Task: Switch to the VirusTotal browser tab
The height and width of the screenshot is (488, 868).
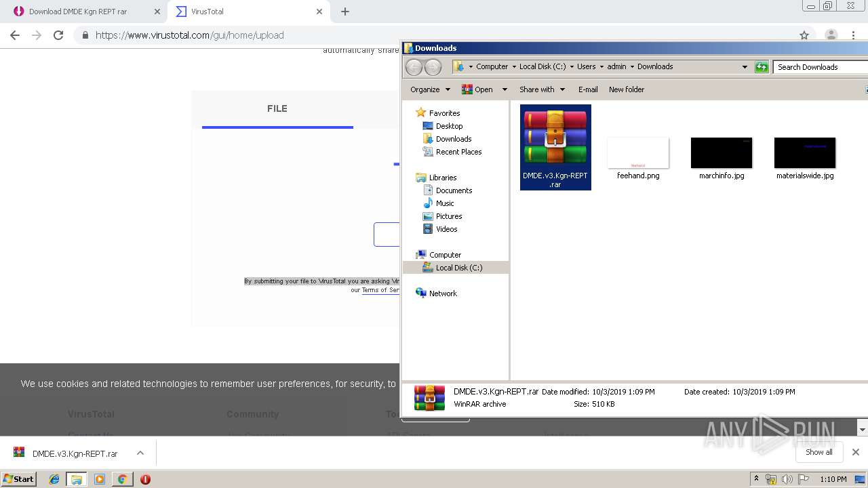Action: [x=208, y=12]
